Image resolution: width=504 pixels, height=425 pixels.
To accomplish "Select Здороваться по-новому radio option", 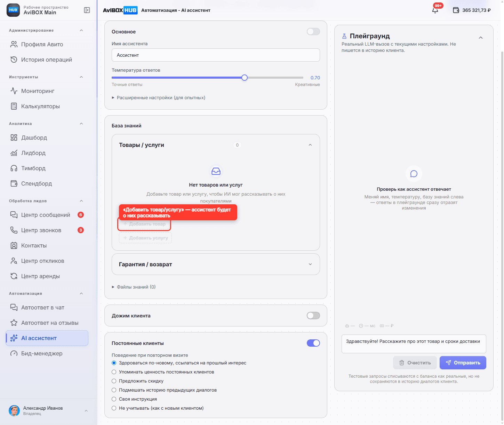I will point(114,363).
